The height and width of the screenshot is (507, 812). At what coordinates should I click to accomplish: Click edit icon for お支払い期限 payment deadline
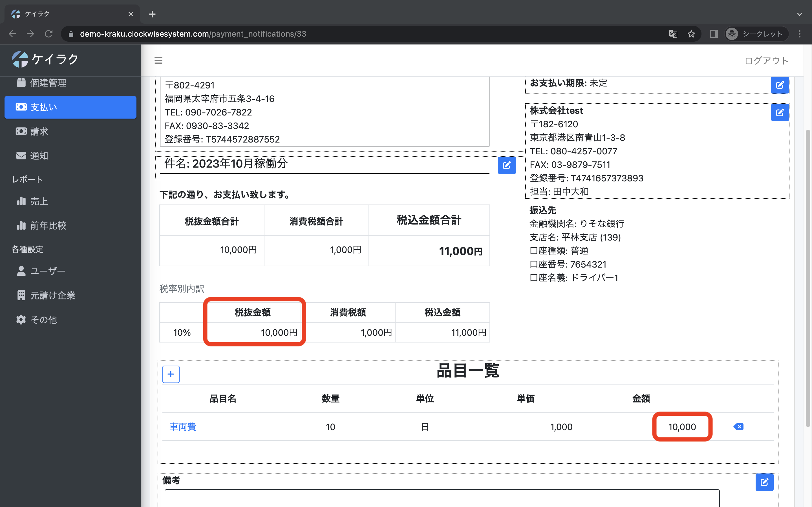780,85
